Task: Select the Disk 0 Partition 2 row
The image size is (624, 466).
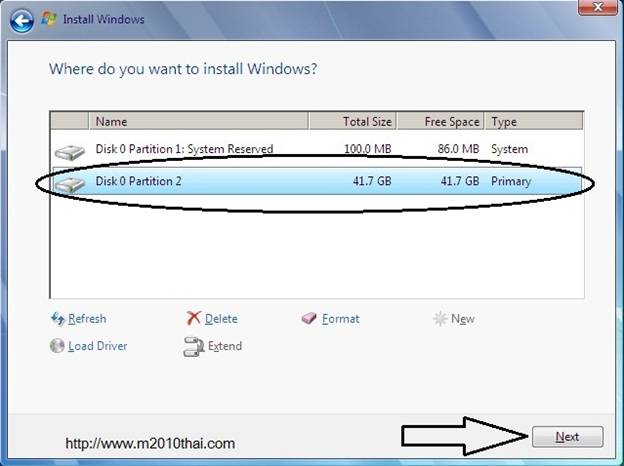Action: point(317,181)
